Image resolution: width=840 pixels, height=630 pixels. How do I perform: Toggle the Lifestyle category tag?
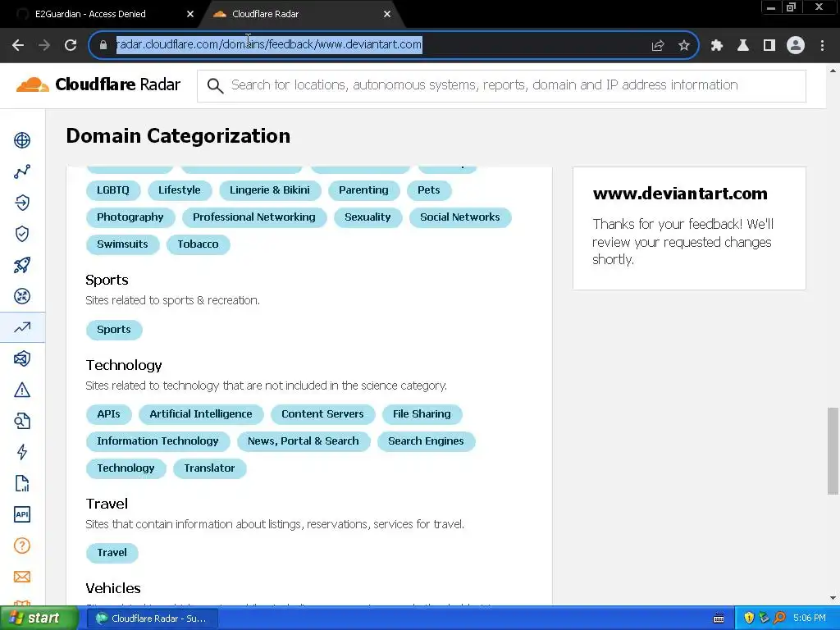180,190
